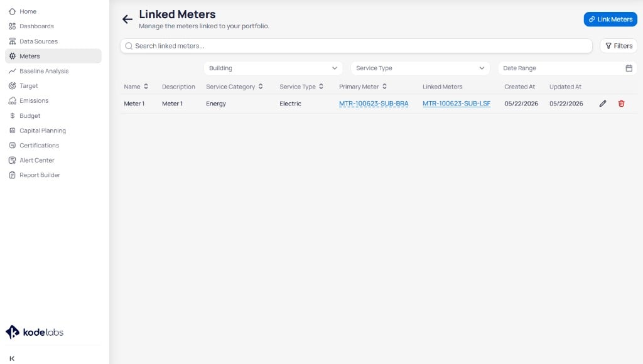Click the Emissions CO2 cloud icon
The width and height of the screenshot is (643, 364).
tap(13, 101)
